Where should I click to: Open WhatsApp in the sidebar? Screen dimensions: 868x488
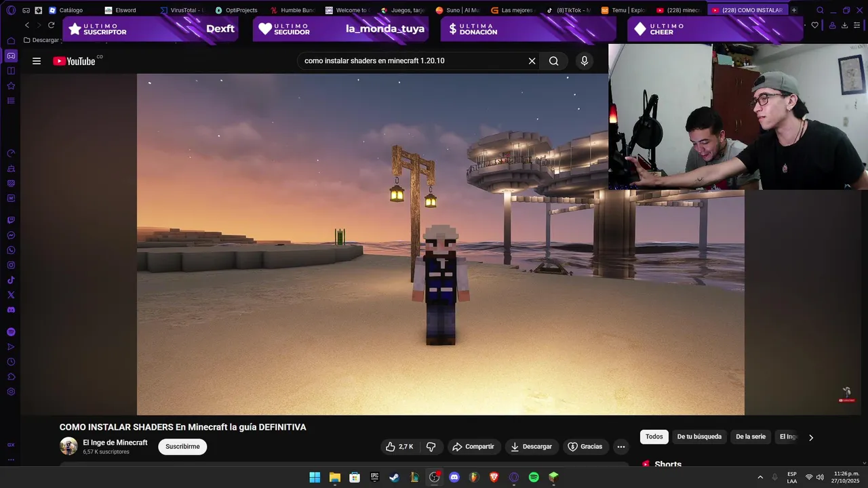pos(11,250)
